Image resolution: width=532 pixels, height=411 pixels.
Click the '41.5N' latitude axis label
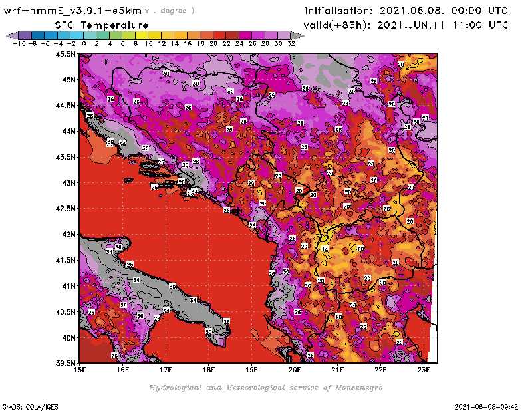(66, 260)
